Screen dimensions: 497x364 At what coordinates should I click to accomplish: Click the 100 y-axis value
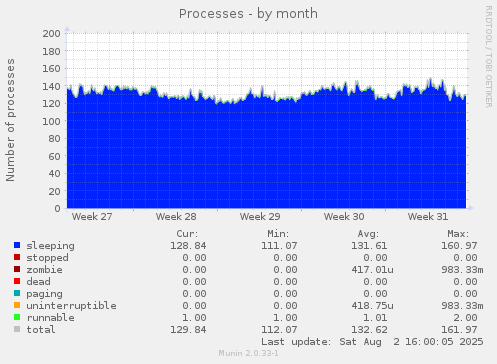tap(51, 121)
